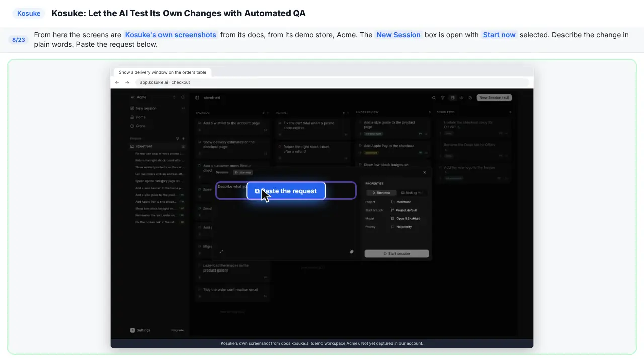This screenshot has height=362, width=644.
Task: Change the Project value storefront
Action: (x=401, y=202)
